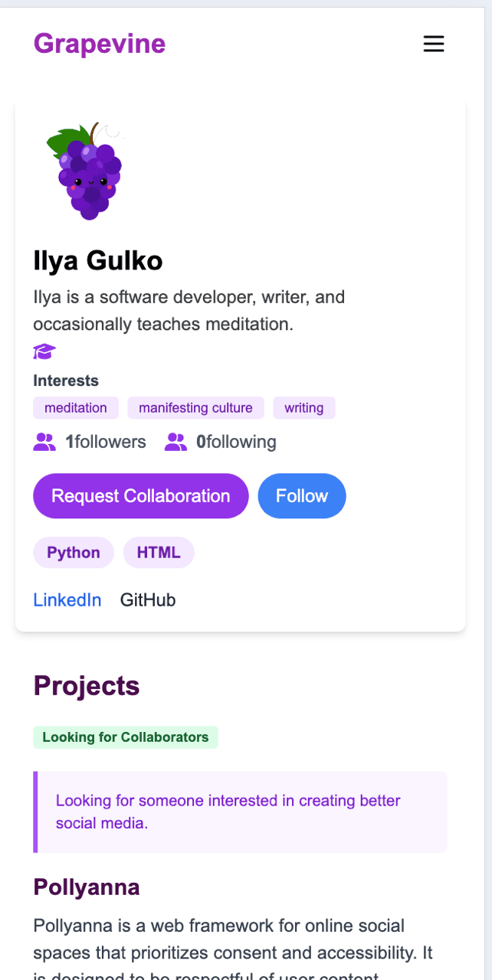Select the manifesting culture interest tag

195,408
